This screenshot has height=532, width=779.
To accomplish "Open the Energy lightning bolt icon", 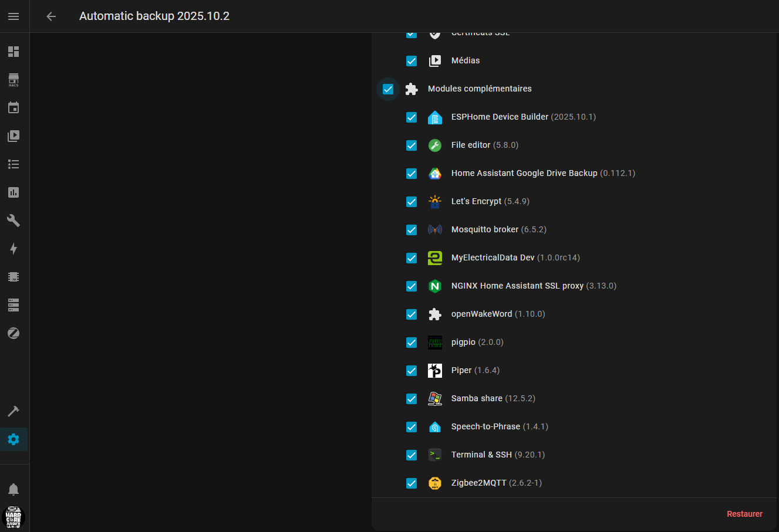I will click(x=14, y=249).
